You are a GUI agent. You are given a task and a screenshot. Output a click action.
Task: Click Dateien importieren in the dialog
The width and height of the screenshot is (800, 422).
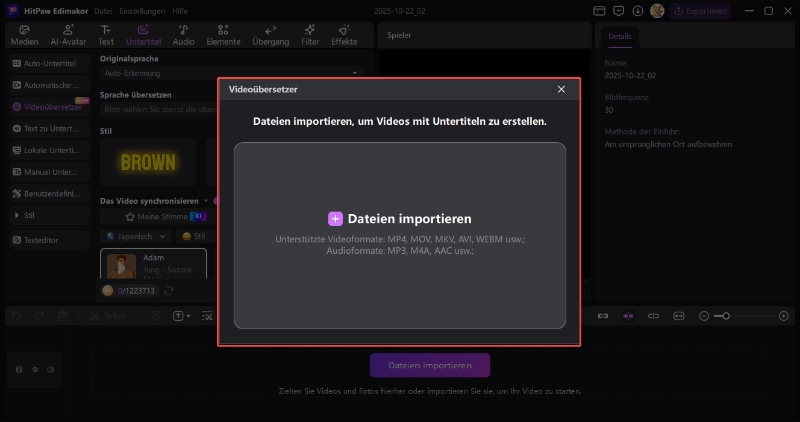[x=399, y=218]
